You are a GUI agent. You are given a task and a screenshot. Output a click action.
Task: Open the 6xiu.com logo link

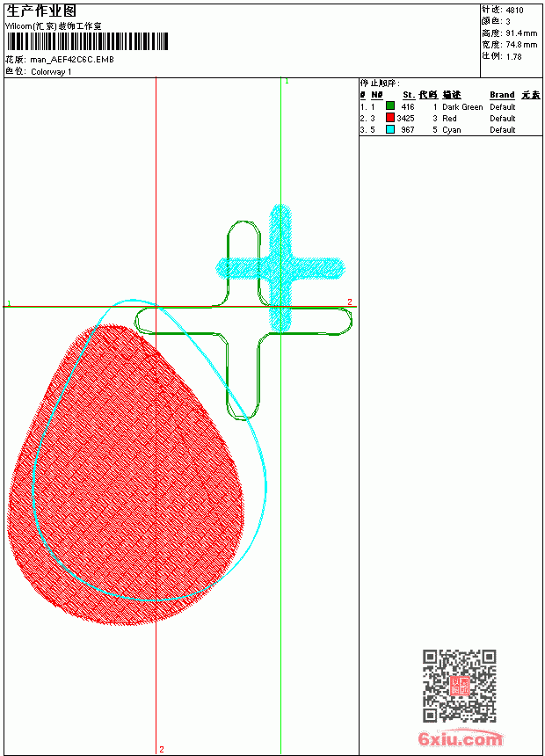point(460,738)
